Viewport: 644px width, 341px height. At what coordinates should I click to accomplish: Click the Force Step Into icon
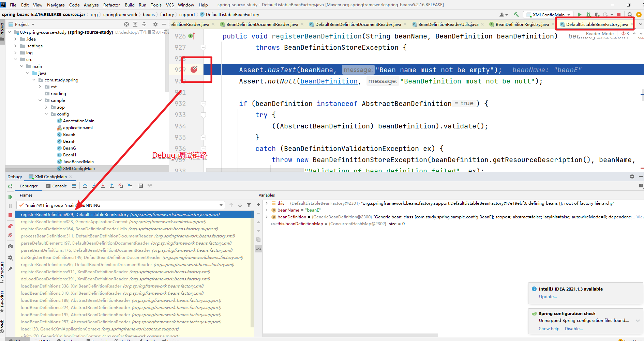point(103,186)
